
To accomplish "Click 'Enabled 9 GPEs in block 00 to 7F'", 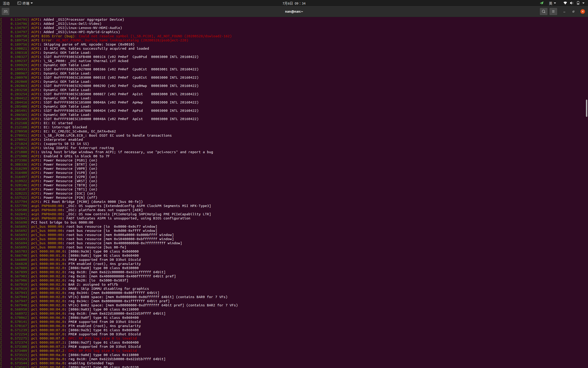I will (x=76, y=156).
